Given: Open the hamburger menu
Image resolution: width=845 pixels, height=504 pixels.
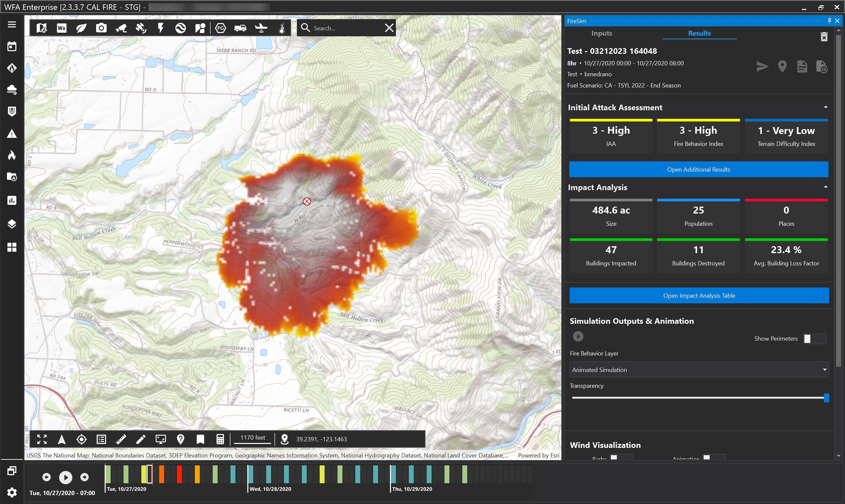Looking at the screenshot, I should pyautogui.click(x=12, y=24).
